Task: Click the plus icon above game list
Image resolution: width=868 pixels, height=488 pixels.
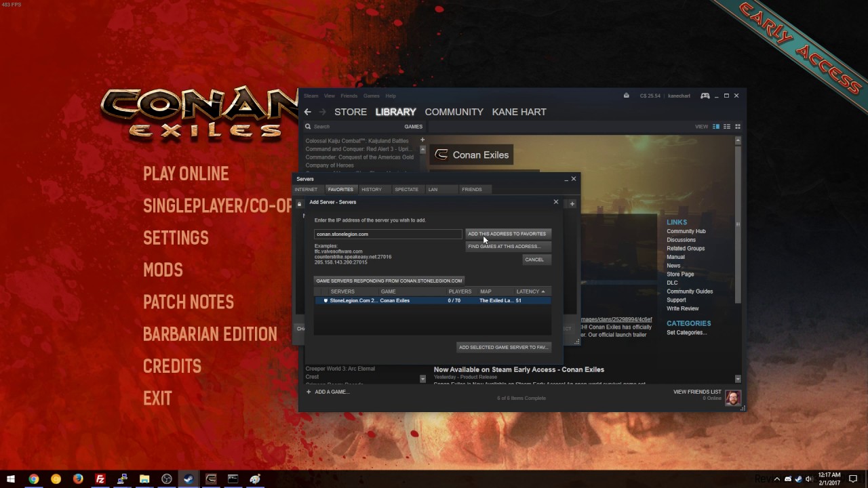Action: click(x=422, y=140)
